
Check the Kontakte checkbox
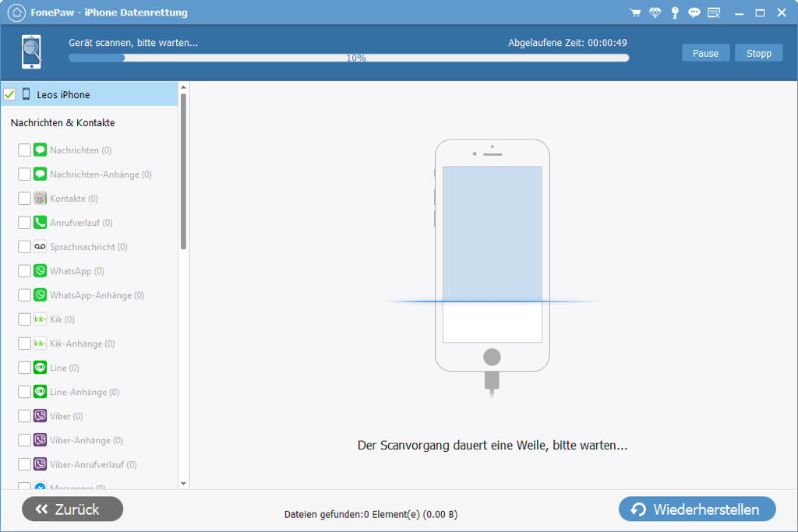24,199
